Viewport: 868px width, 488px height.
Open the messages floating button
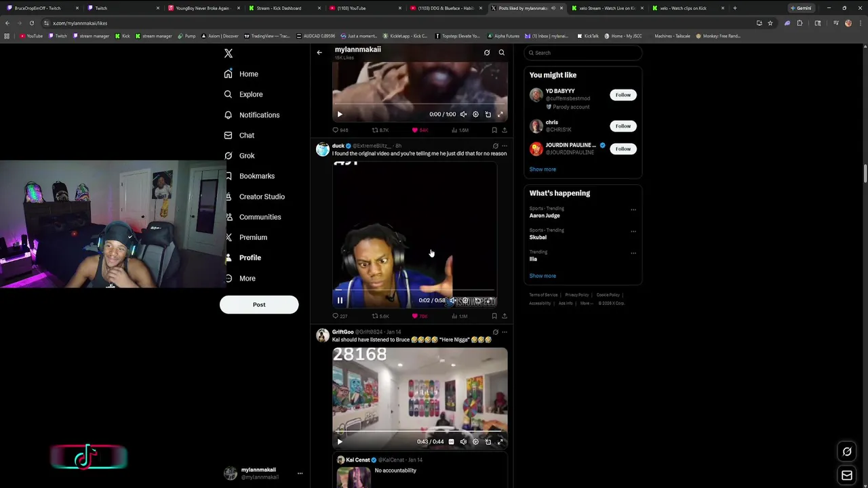(847, 476)
